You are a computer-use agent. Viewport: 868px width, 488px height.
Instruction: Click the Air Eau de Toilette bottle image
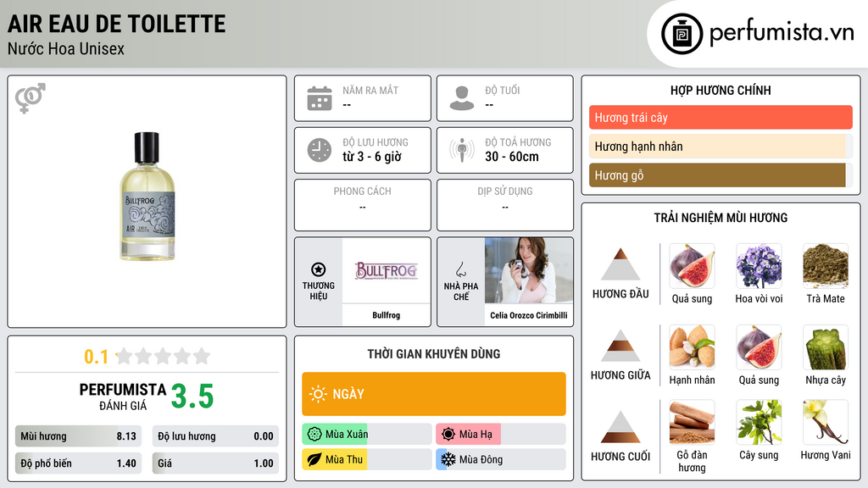coord(147,197)
